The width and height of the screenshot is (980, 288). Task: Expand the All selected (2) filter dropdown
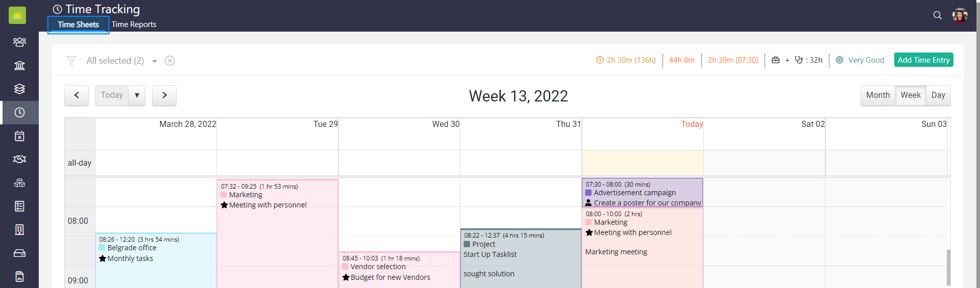click(154, 61)
